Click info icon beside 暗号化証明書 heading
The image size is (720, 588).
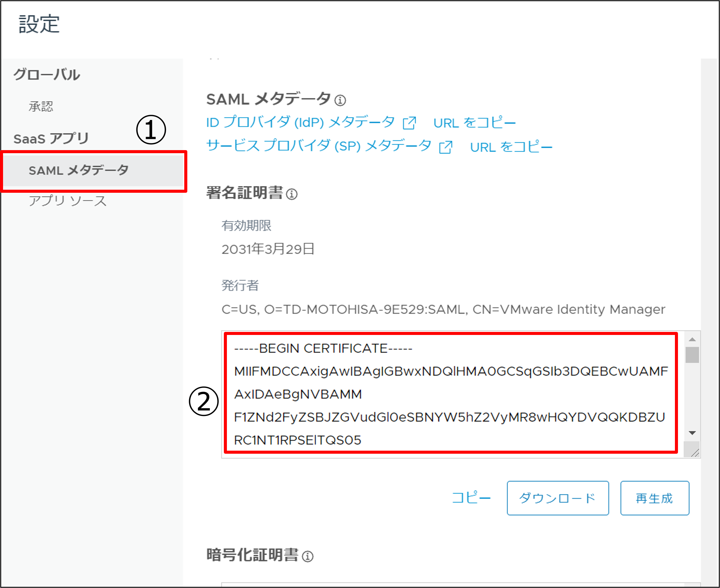tap(307, 556)
